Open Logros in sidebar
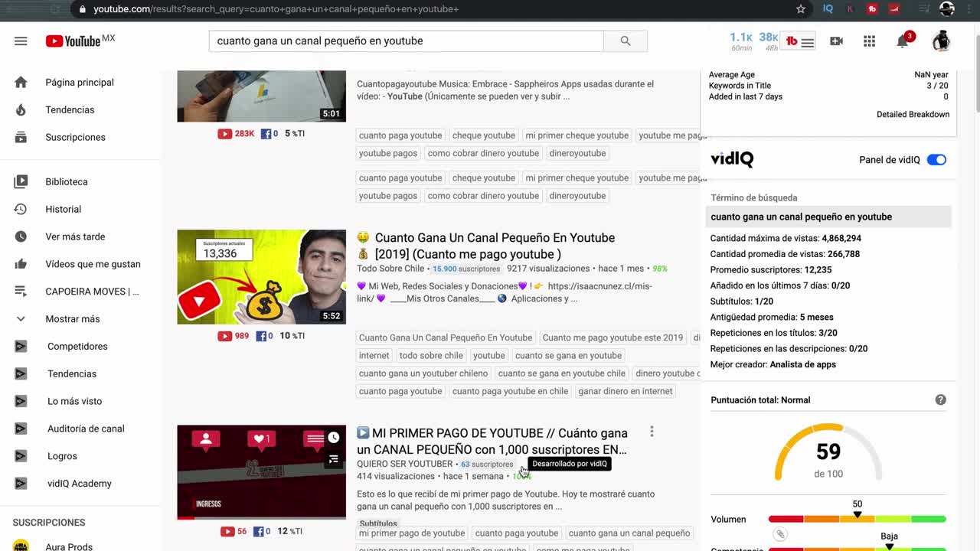This screenshot has width=980, height=551. click(62, 456)
